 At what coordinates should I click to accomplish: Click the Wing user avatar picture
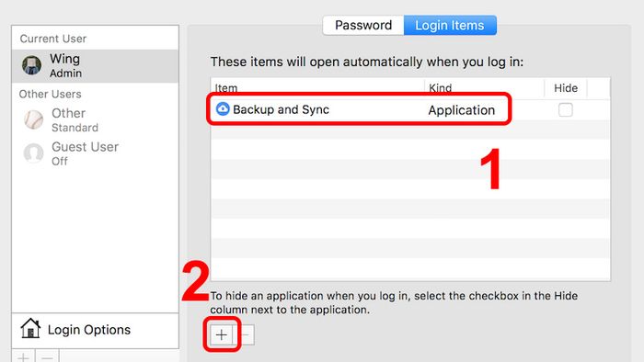31,65
